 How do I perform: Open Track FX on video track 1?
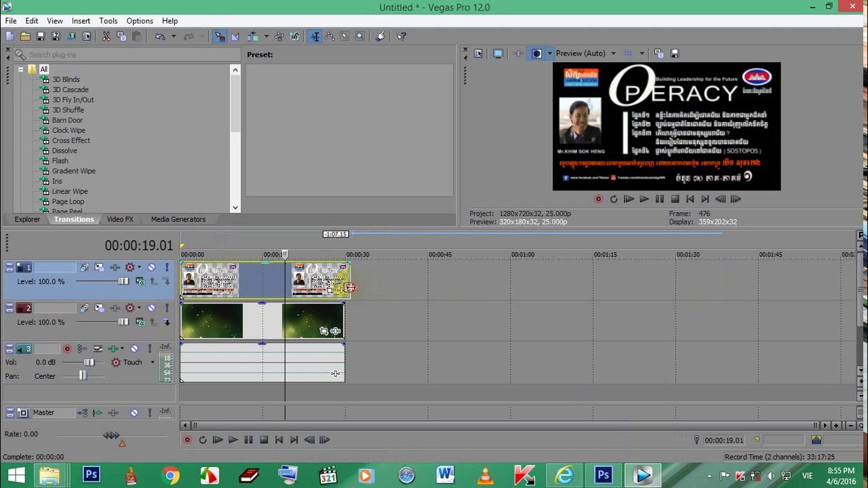115,268
